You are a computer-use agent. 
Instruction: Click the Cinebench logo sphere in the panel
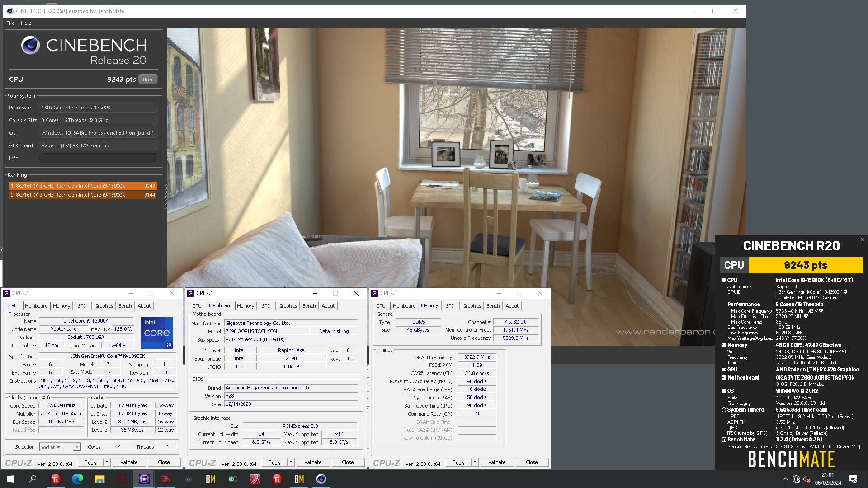(30, 45)
